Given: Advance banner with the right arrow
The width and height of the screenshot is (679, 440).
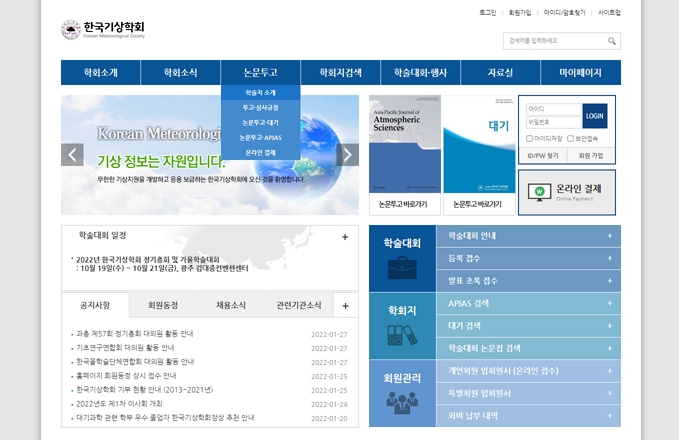Looking at the screenshot, I should [347, 154].
